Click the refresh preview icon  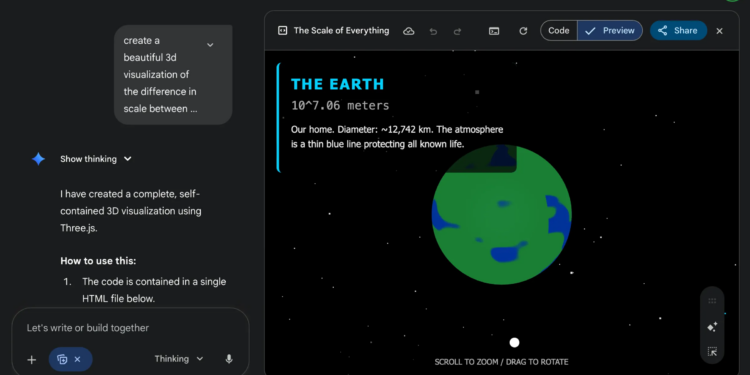pos(523,31)
